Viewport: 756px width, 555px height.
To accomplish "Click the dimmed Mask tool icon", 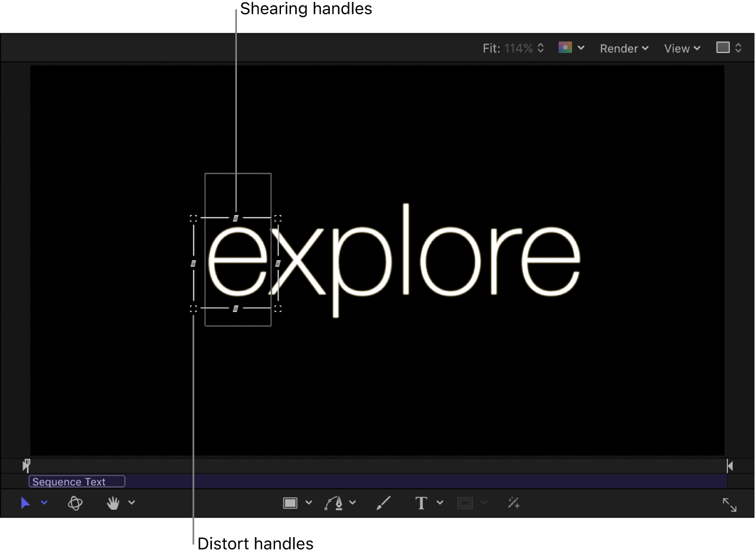I will click(x=464, y=503).
